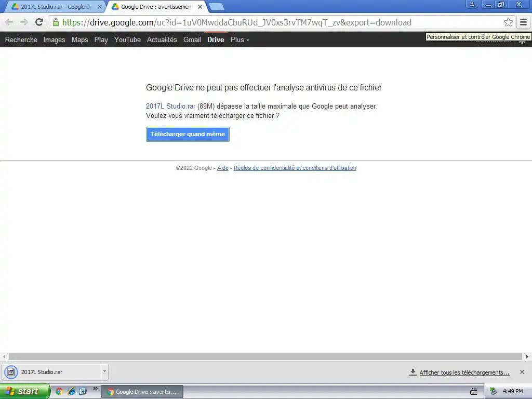Click the Chrome user profile icon

[x=472, y=4]
